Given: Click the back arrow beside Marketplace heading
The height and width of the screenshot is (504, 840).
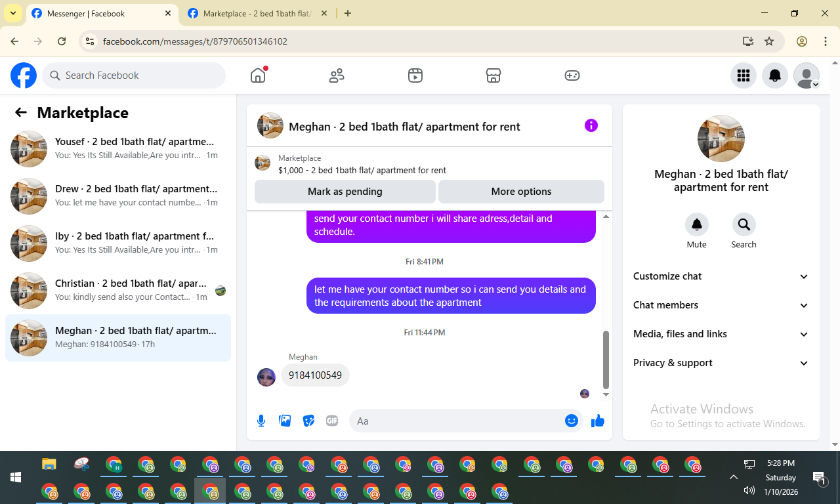Looking at the screenshot, I should 21,112.
